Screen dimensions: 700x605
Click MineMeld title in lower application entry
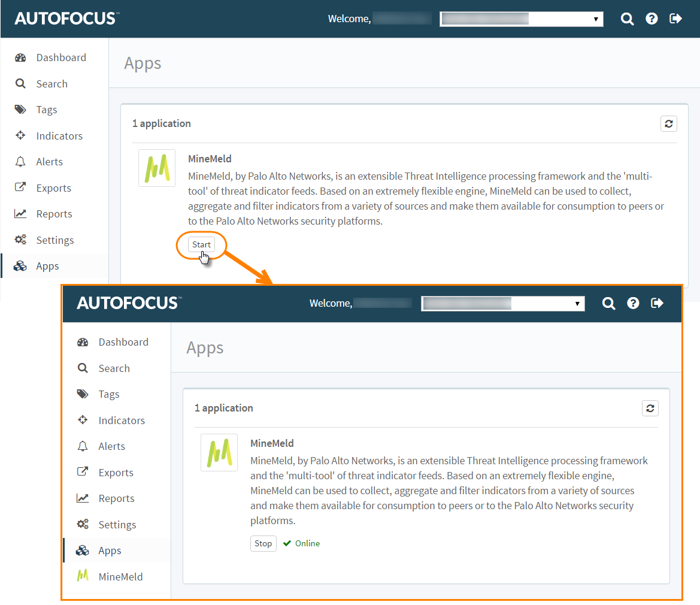click(272, 443)
